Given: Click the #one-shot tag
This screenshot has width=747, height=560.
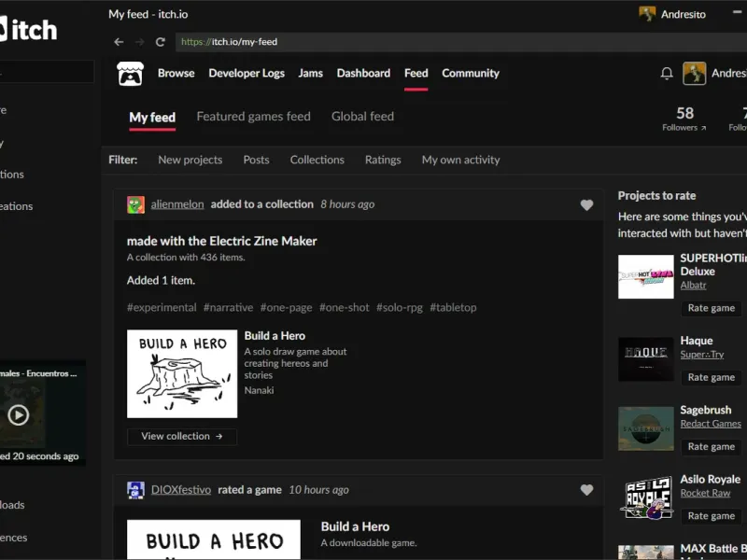Looking at the screenshot, I should coord(344,308).
